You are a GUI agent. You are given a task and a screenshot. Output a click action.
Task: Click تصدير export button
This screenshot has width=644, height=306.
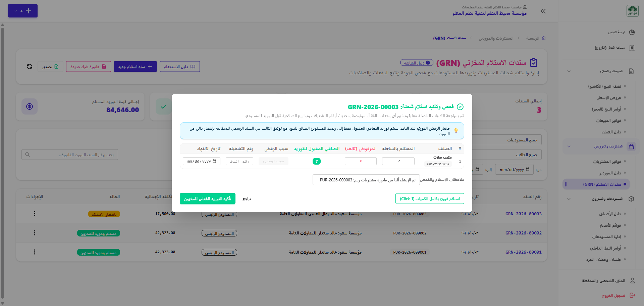pyautogui.click(x=50, y=67)
